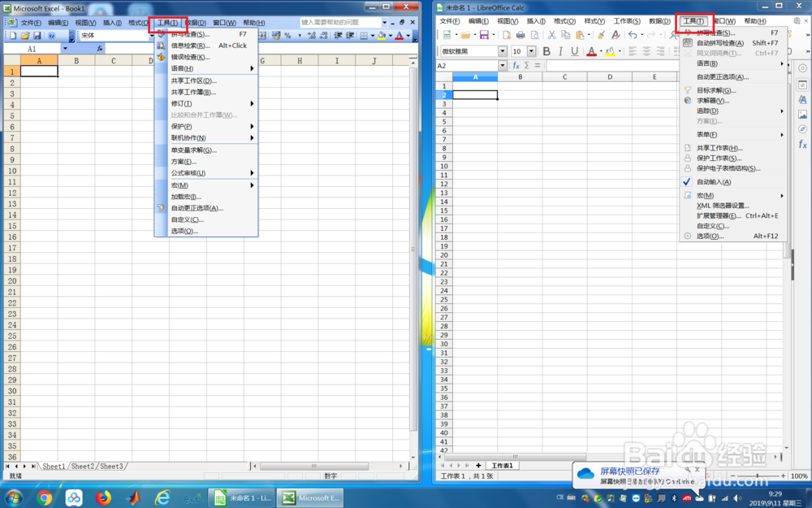Open the Calc font name 微软雅黑 dropdown

click(503, 51)
